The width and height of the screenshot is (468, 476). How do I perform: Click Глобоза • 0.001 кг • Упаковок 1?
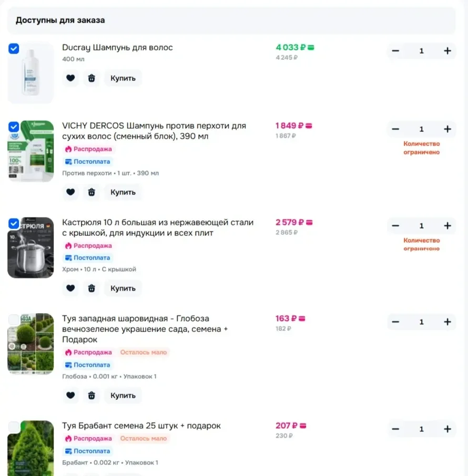pos(109,376)
